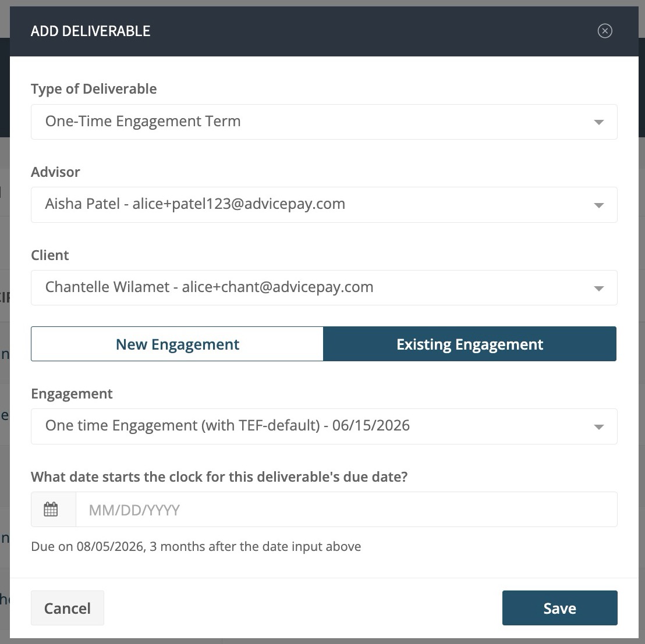The width and height of the screenshot is (645, 644).
Task: Click the Engagement dropdown caret
Action: point(599,427)
